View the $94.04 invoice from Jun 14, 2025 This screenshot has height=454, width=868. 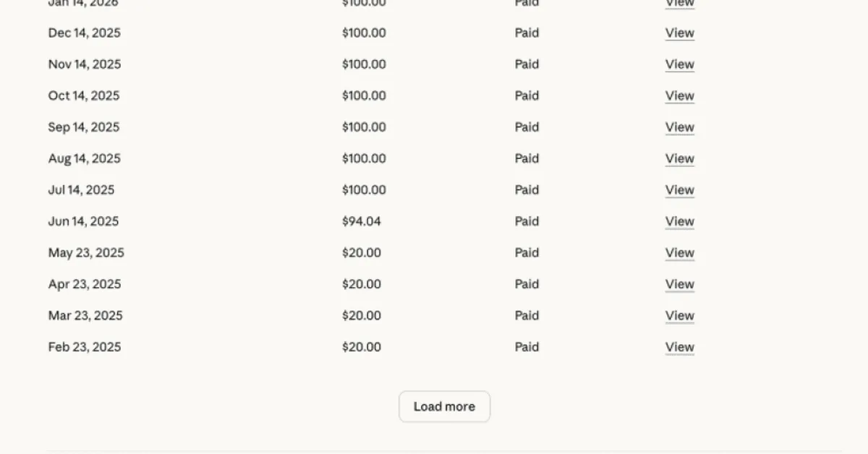click(679, 222)
